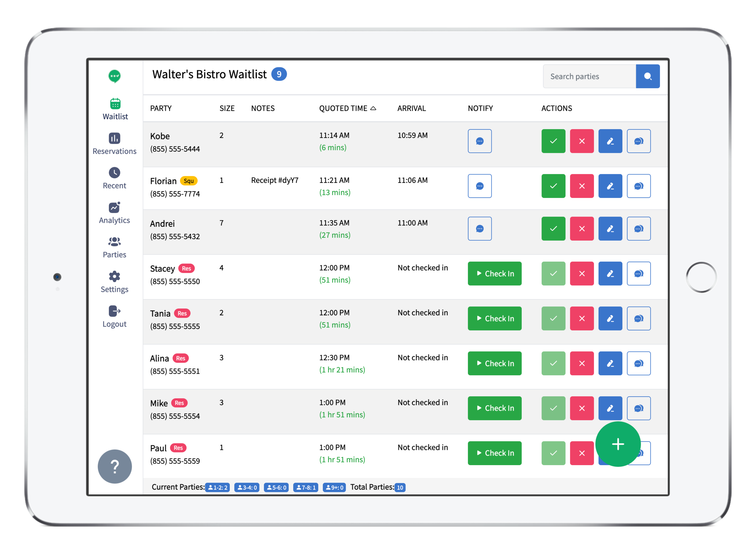Open the Parties sidebar section

(115, 248)
